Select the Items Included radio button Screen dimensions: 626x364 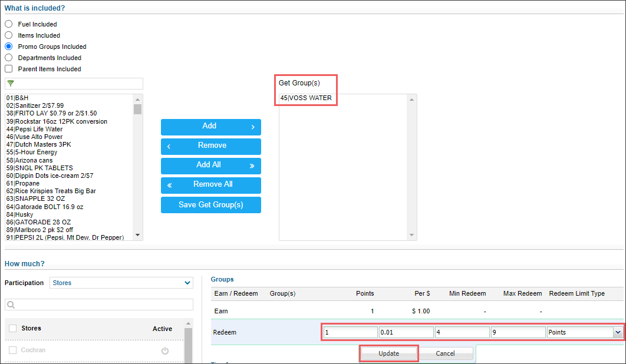(8, 35)
